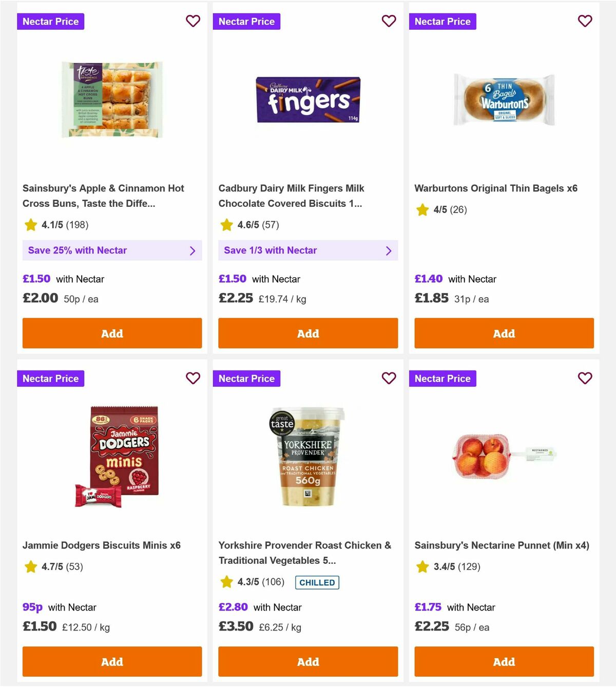
Task: Click the Nectar Price badge on Warburtons bagels
Action: [442, 21]
